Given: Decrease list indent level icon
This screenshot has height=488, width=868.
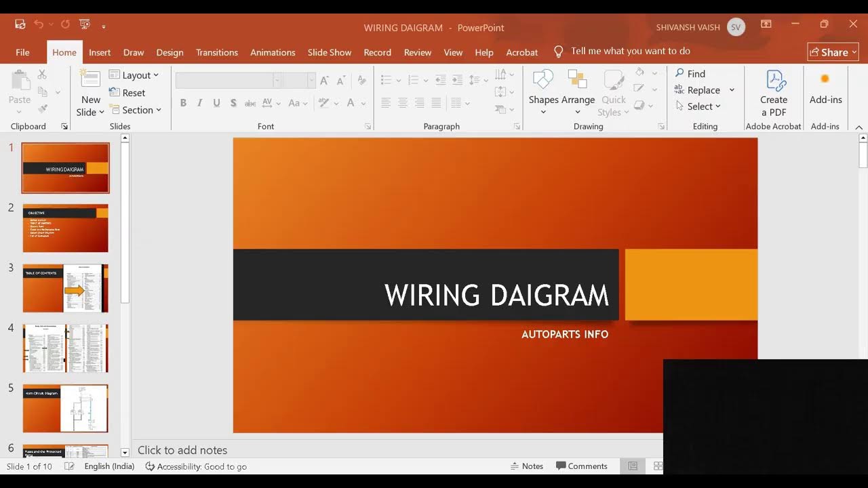Looking at the screenshot, I should pyautogui.click(x=441, y=80).
